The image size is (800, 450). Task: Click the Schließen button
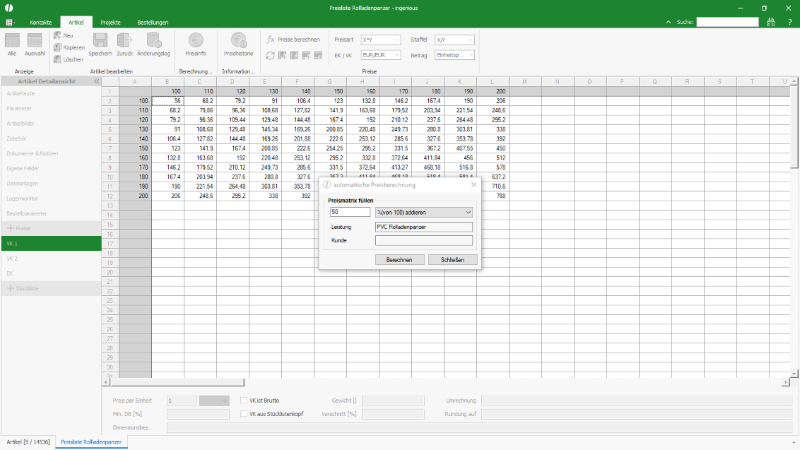tap(453, 260)
